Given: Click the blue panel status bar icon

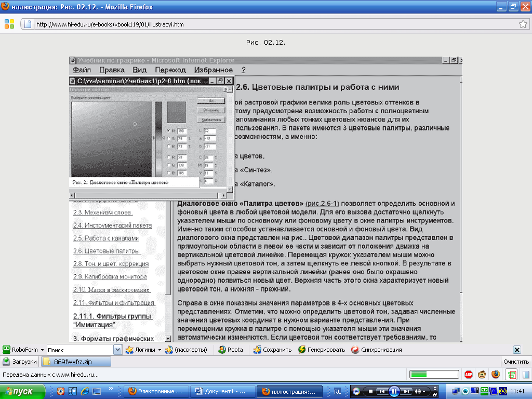Looking at the screenshot, I should [526, 375].
